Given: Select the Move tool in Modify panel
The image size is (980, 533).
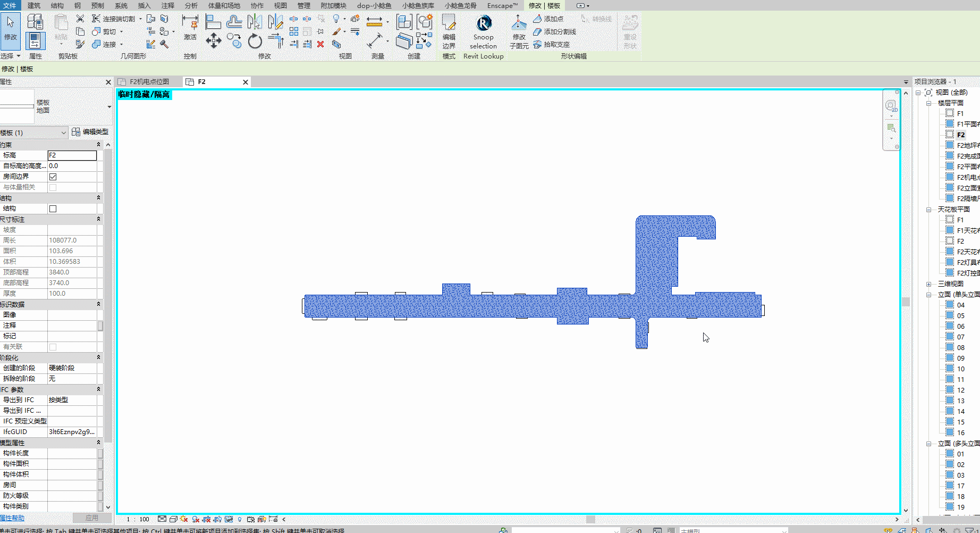Looking at the screenshot, I should click(213, 41).
